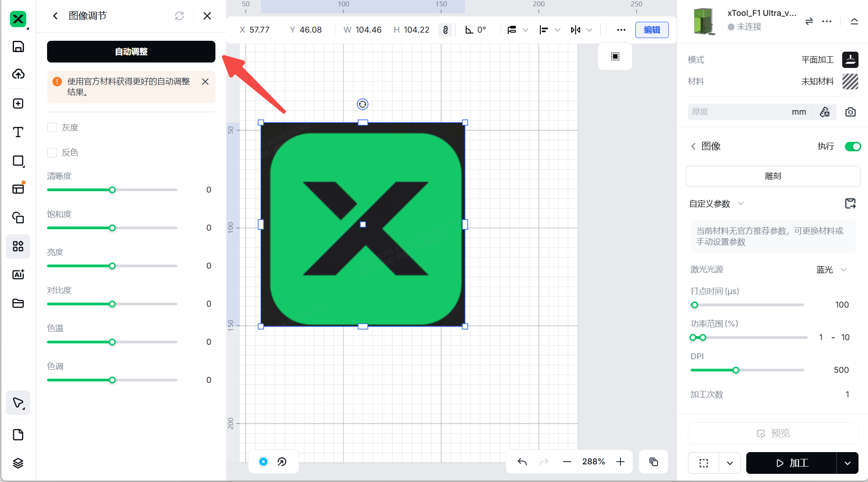This screenshot has width=868, height=482.
Task: Click the 亮度 brightness slider handle
Action: (x=112, y=266)
